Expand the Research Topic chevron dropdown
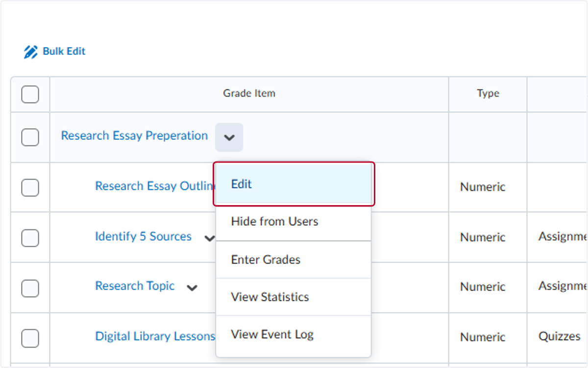This screenshot has width=588, height=368. 192,288
